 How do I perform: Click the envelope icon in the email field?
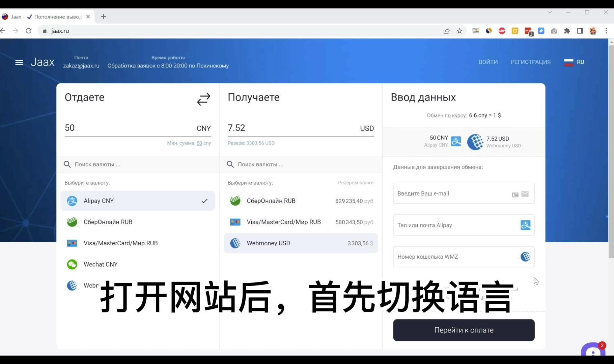[x=525, y=194]
